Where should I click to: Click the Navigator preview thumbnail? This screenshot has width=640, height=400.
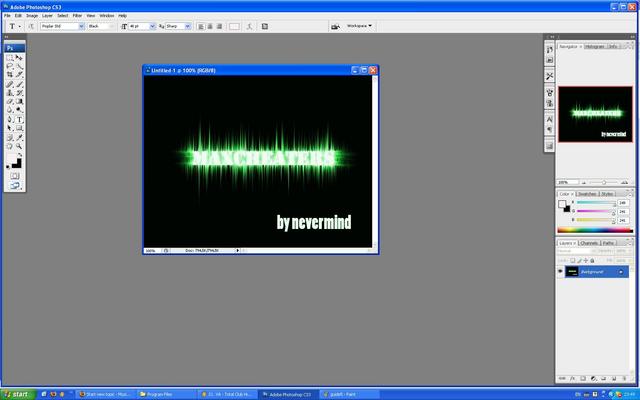(x=595, y=114)
